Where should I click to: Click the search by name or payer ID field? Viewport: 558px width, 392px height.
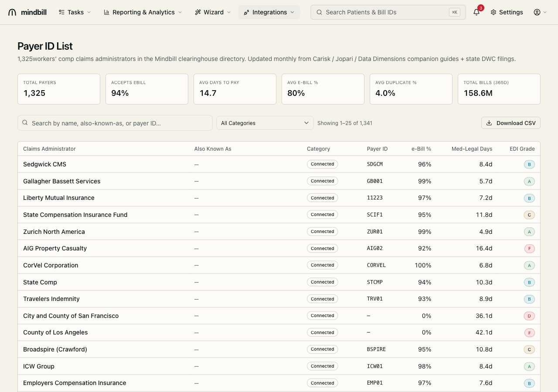(115, 123)
